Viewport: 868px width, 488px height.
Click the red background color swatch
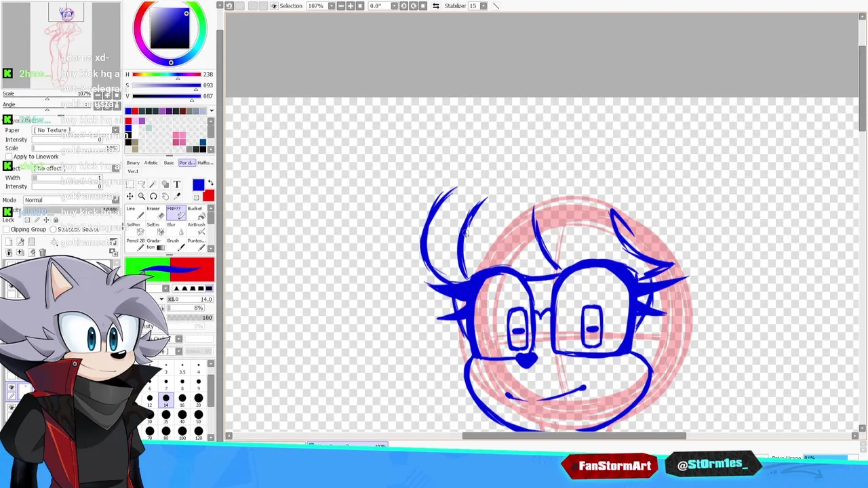208,197
